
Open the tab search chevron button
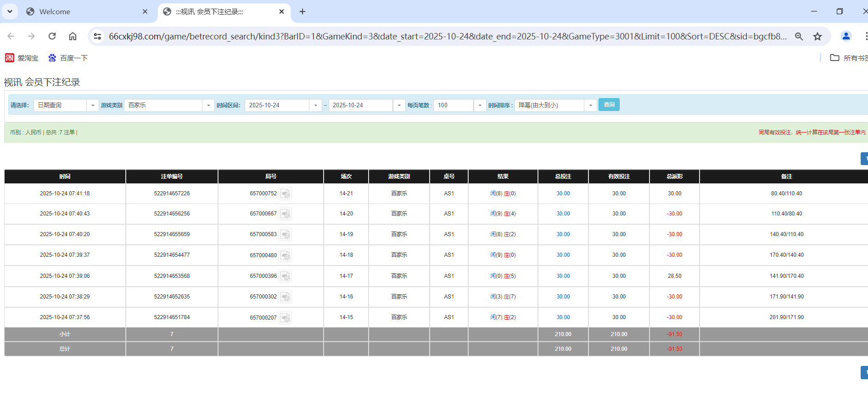(10, 11)
